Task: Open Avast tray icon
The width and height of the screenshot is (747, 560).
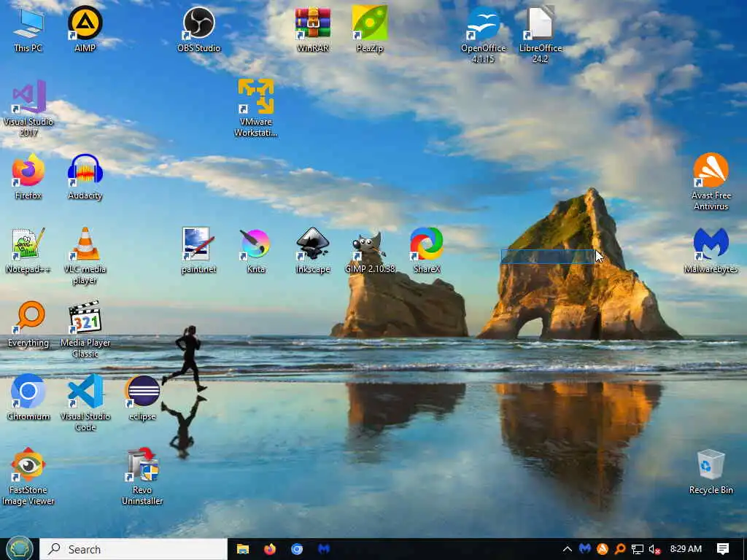Action: pyautogui.click(x=603, y=549)
